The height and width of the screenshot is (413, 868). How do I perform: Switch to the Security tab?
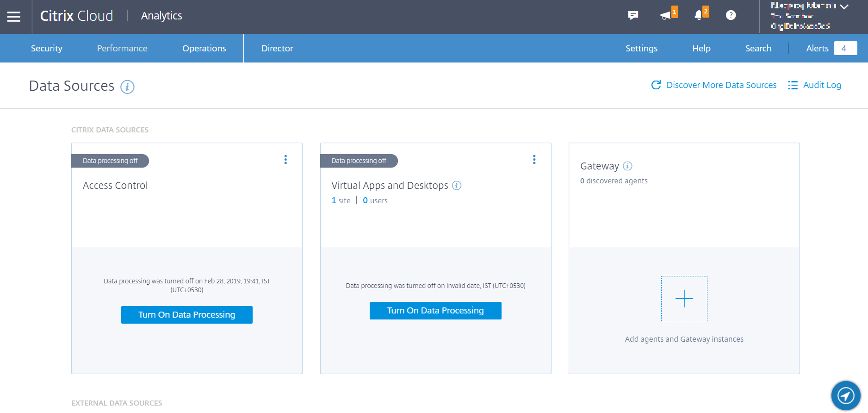pyautogui.click(x=47, y=48)
